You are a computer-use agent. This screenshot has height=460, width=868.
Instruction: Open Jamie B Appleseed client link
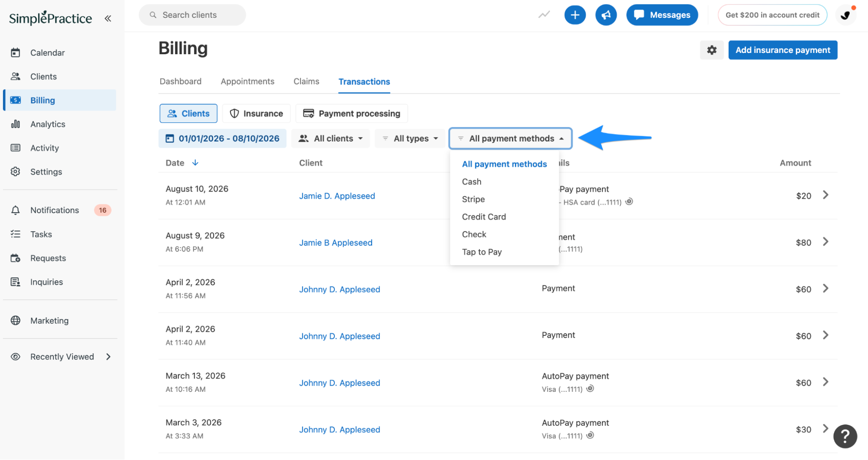click(x=336, y=243)
